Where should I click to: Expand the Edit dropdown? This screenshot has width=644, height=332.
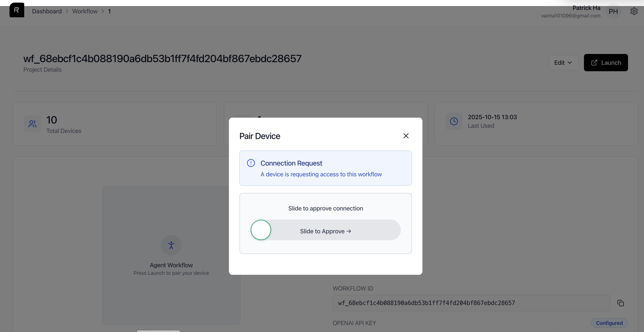pyautogui.click(x=563, y=63)
